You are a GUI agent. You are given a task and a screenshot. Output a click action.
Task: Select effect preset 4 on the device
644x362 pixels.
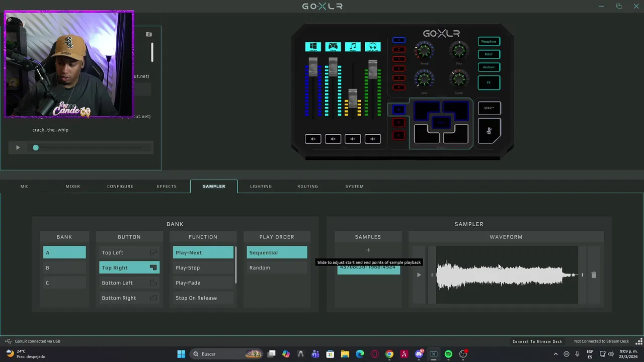(x=398, y=68)
